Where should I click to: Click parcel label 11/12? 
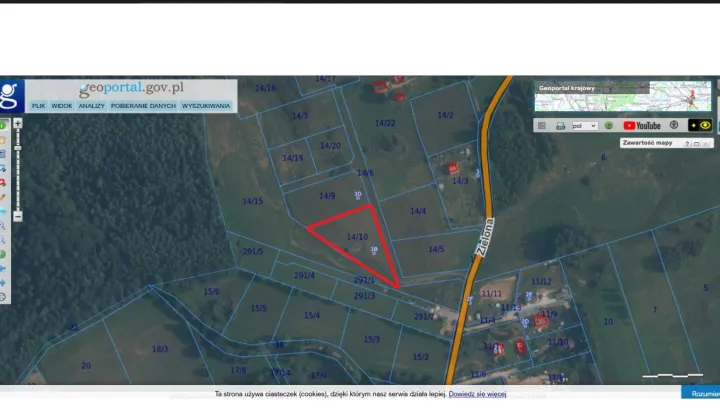tap(541, 281)
